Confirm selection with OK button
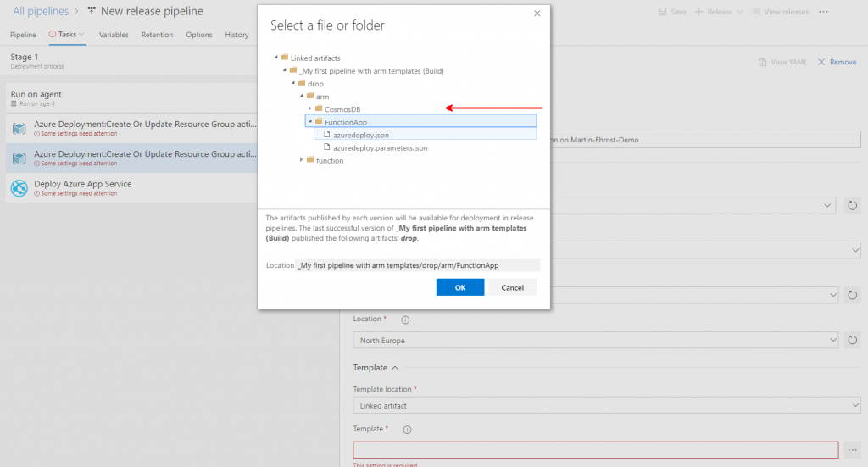 [x=460, y=287]
